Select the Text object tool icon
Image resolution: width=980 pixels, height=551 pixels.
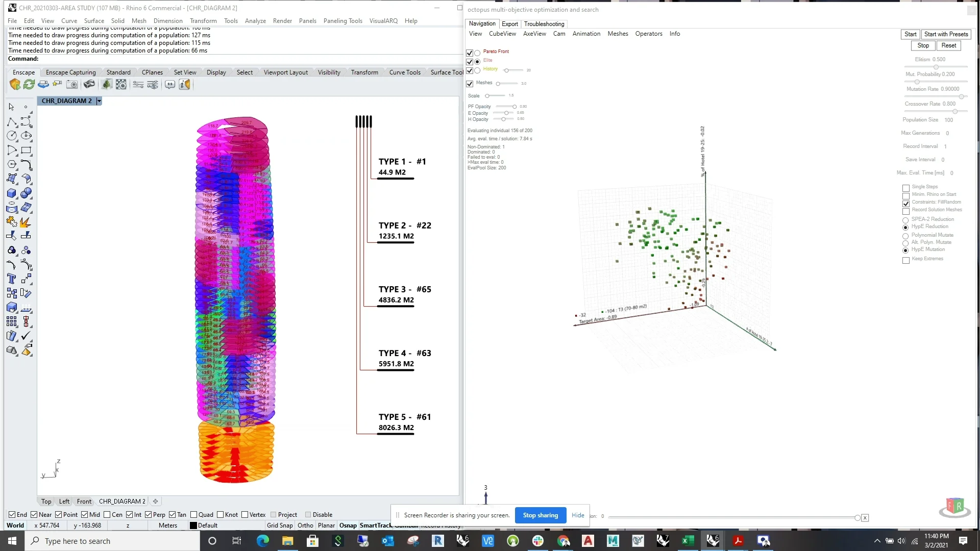coord(12,279)
